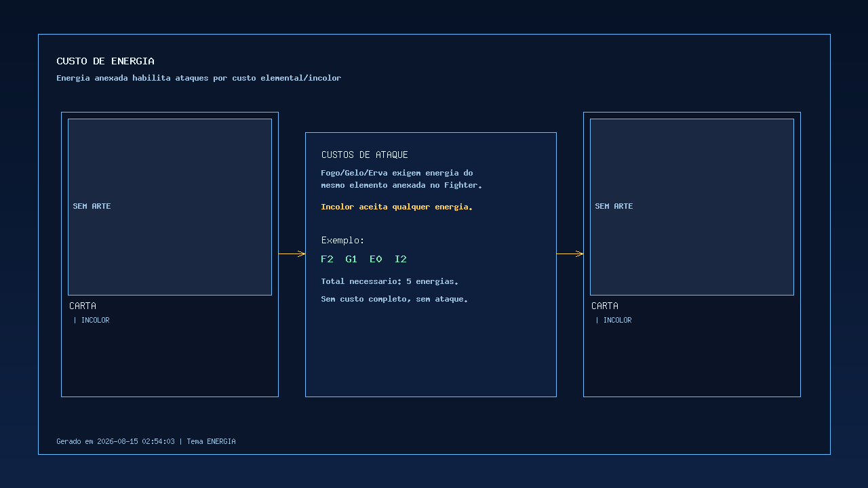This screenshot has height=488, width=868.
Task: Click the arrow from left card to center panel
Action: pyautogui.click(x=292, y=254)
